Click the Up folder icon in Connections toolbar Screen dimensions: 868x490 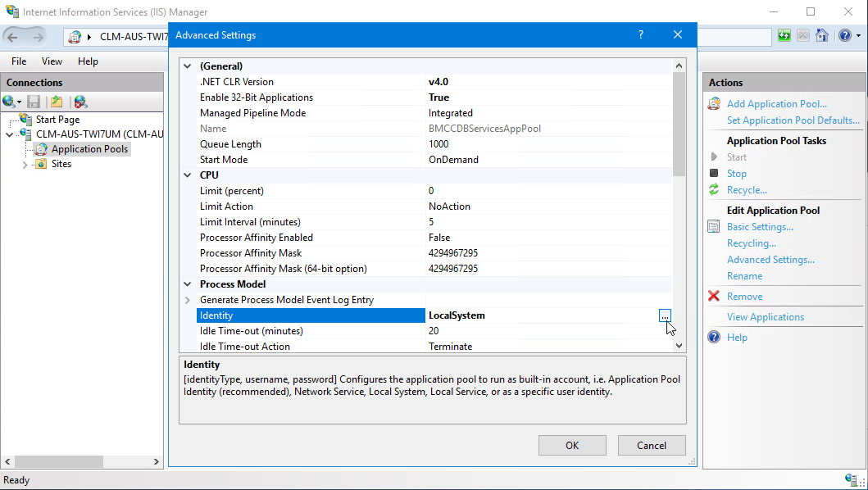click(57, 102)
